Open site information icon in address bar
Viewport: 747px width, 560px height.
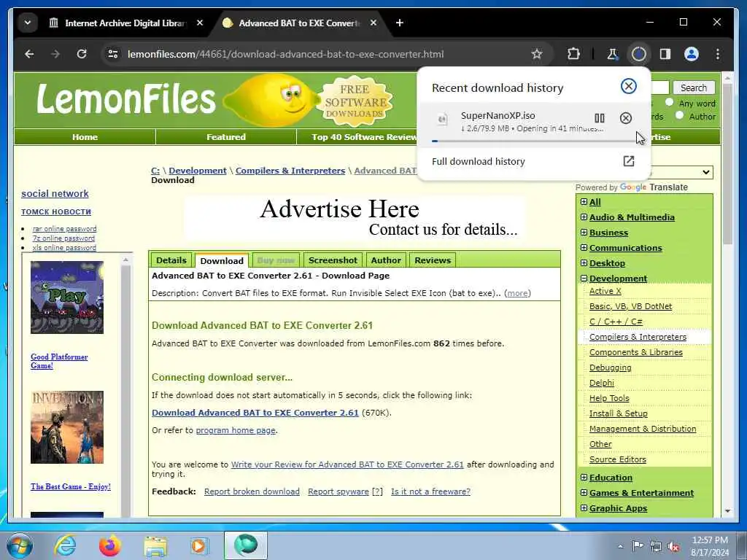point(113,54)
